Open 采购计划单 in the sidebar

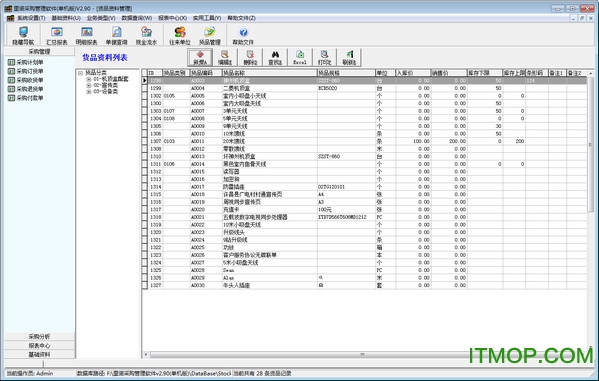(x=26, y=62)
